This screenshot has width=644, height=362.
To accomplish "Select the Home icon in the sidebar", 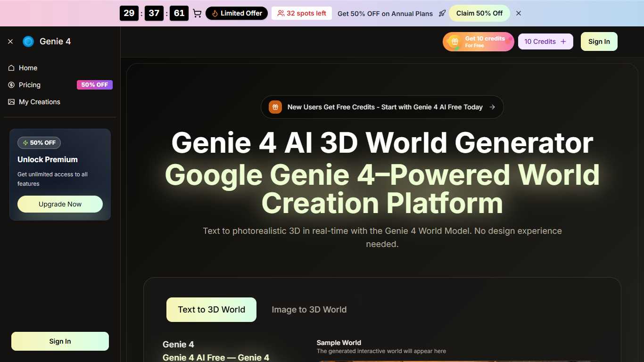I will tap(10, 68).
